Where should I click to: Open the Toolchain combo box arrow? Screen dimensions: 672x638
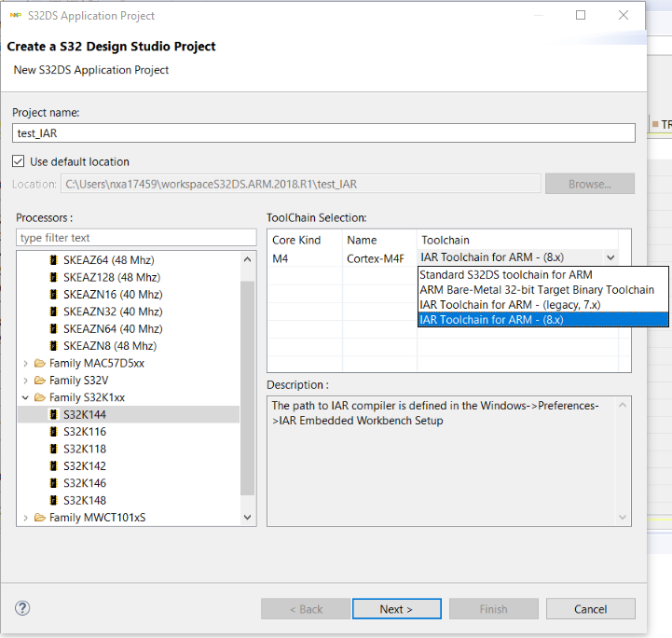click(610, 257)
